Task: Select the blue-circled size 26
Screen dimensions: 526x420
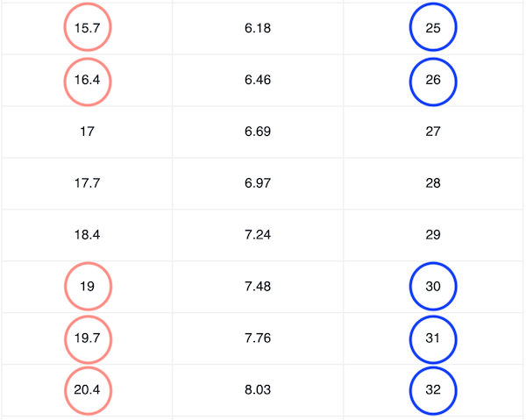Action: 433,81
